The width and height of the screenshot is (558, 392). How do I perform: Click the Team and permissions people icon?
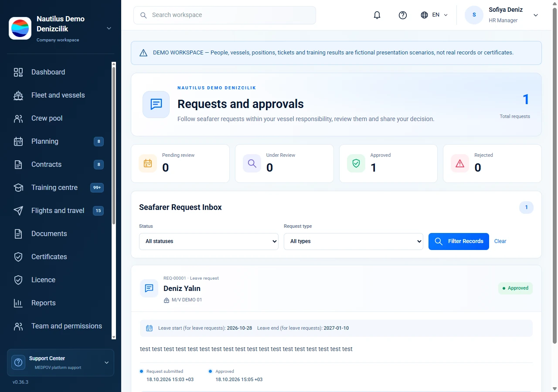click(x=18, y=326)
